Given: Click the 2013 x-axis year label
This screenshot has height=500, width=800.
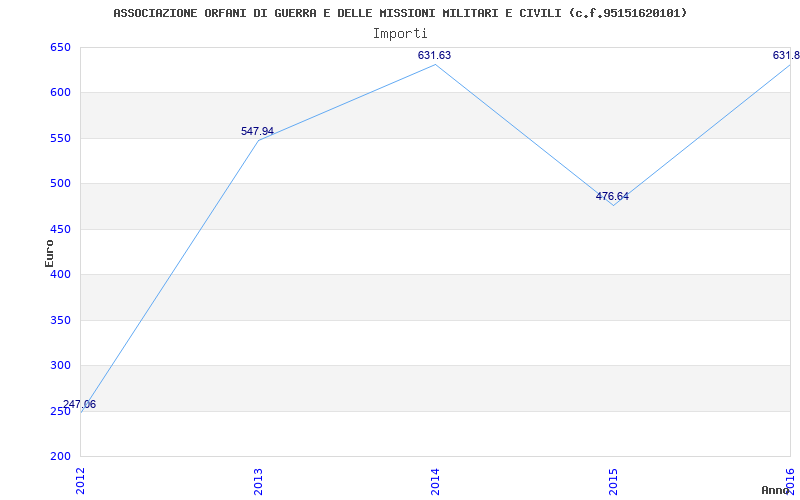Looking at the screenshot, I should click(x=258, y=481).
